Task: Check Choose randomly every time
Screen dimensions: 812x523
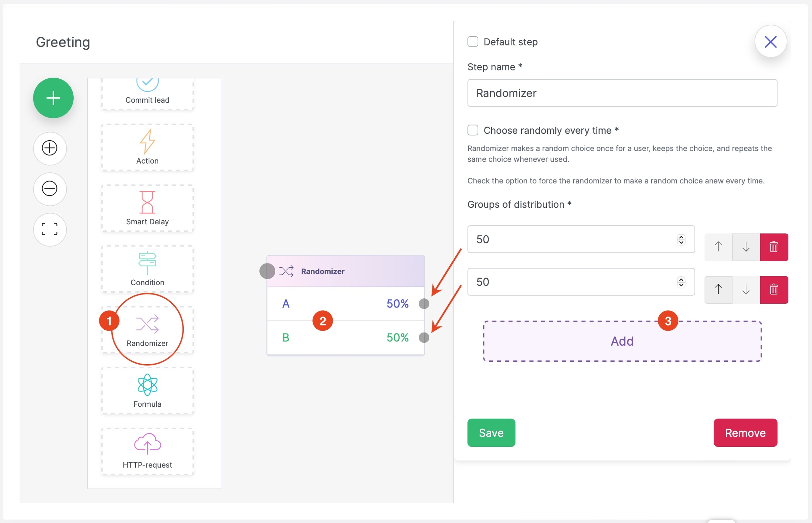Action: (x=473, y=130)
